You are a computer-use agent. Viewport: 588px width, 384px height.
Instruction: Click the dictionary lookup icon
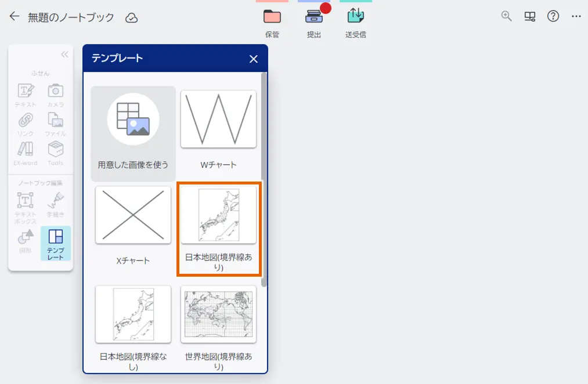(529, 16)
